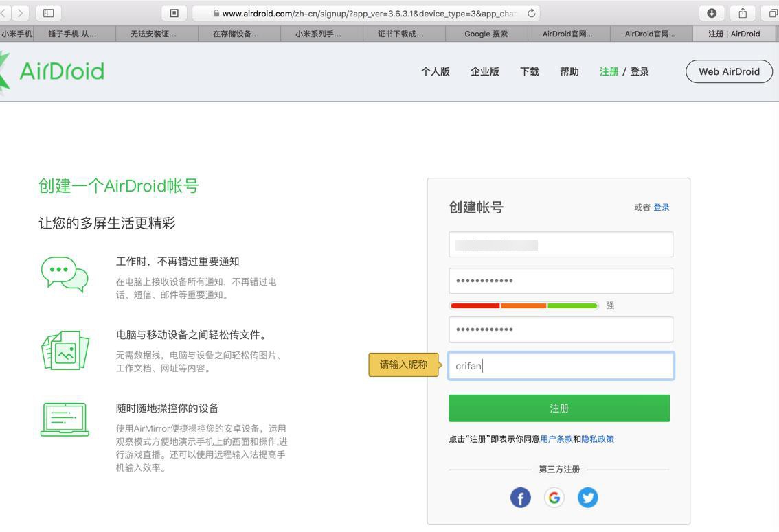Image resolution: width=779 pixels, height=532 pixels.
Task: Click the 登录 link beside 或者
Action: pos(662,207)
